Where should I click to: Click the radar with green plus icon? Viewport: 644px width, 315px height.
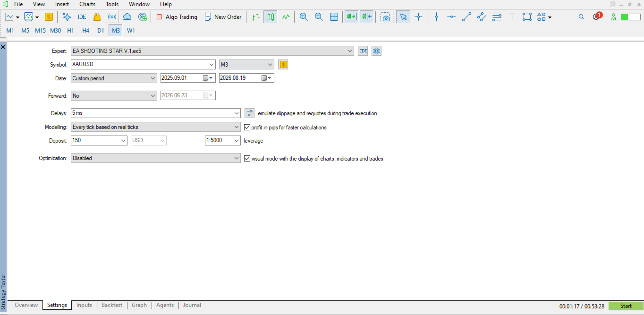[x=143, y=17]
